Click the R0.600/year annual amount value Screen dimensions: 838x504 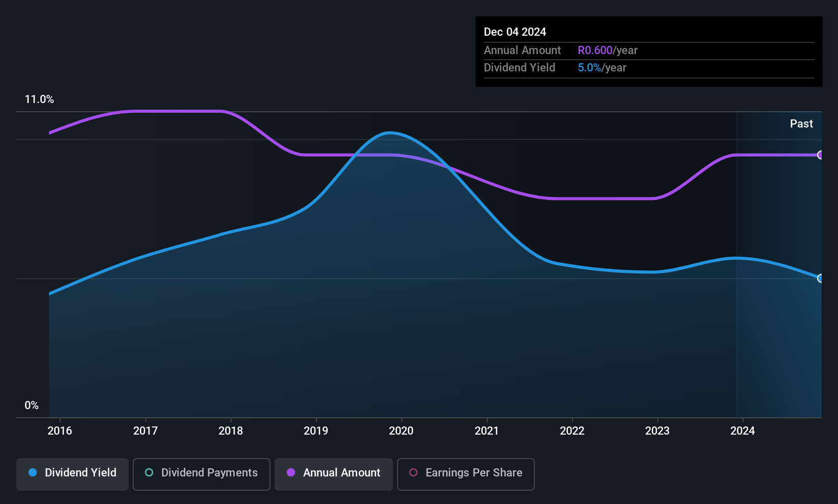[607, 50]
